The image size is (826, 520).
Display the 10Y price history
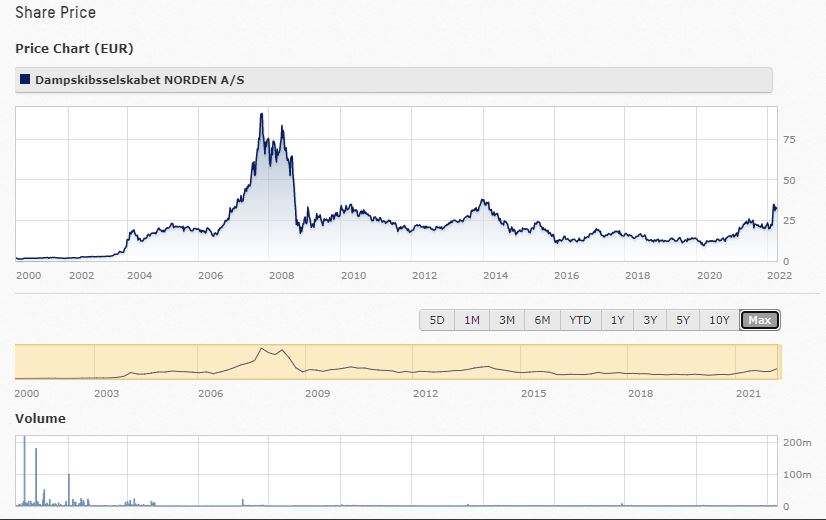coord(719,320)
